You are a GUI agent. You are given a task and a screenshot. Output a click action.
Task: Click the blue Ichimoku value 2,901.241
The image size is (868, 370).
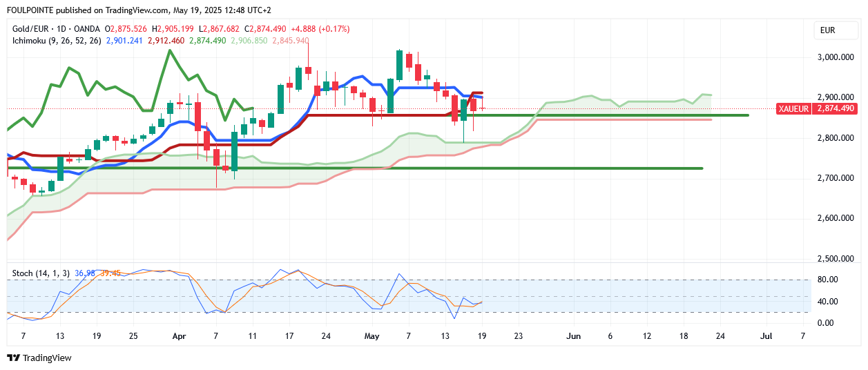125,41
